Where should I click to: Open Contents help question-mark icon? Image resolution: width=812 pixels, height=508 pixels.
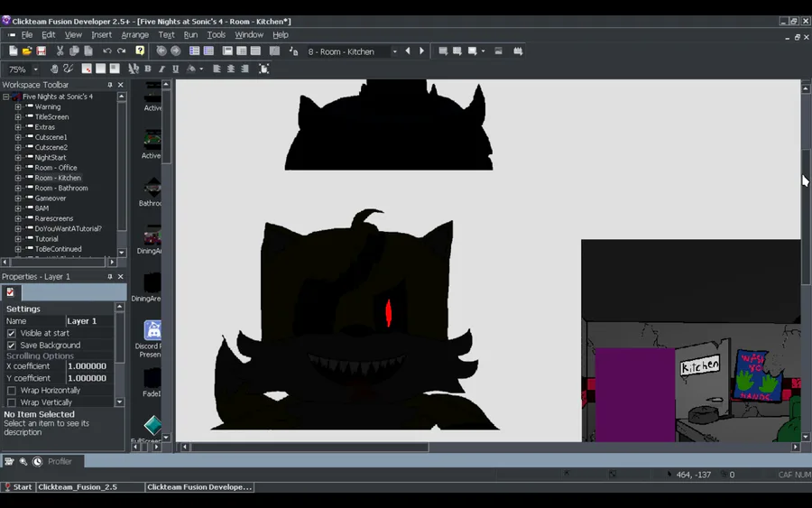click(140, 51)
